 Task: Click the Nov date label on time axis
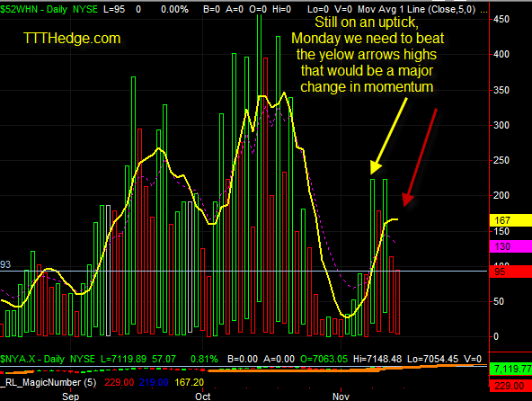[x=341, y=397]
